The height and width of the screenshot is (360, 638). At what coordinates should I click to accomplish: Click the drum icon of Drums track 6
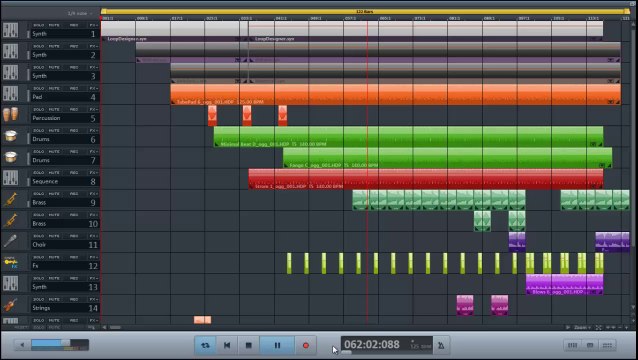click(11, 136)
